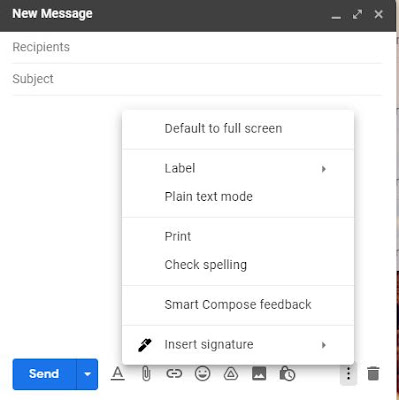The width and height of the screenshot is (399, 400).
Task: Open formatting options text icon
Action: tap(118, 374)
